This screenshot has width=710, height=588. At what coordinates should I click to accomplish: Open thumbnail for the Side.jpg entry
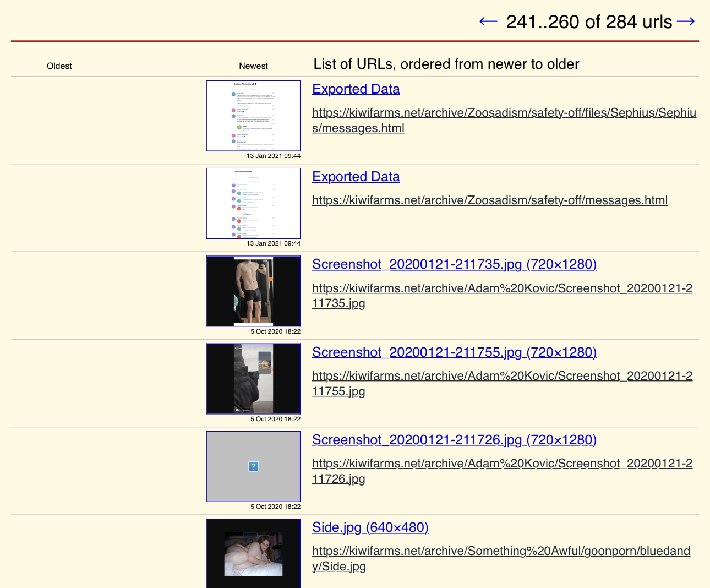[253, 553]
